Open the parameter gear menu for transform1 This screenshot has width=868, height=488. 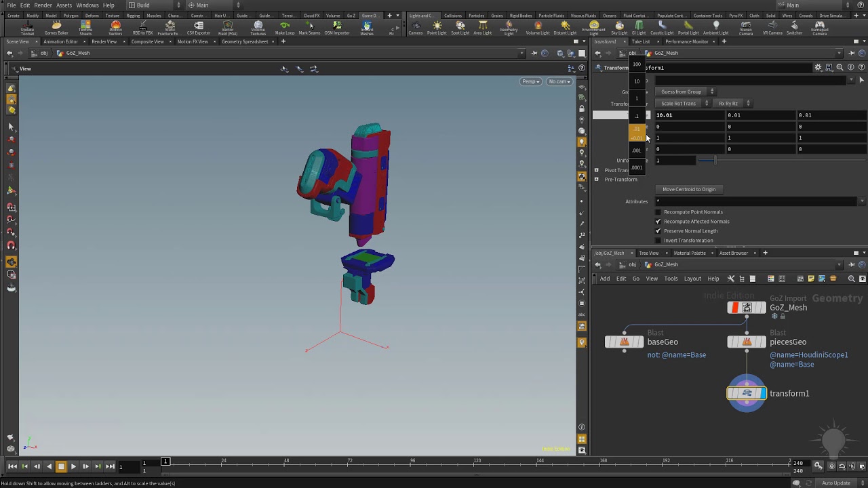tap(818, 68)
